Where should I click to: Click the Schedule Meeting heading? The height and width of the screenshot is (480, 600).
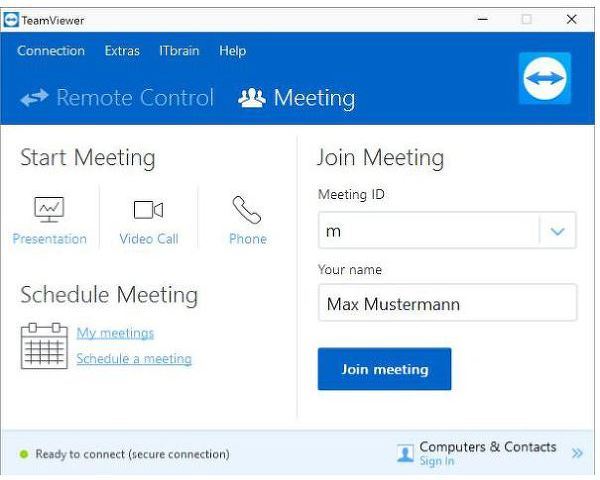[109, 295]
